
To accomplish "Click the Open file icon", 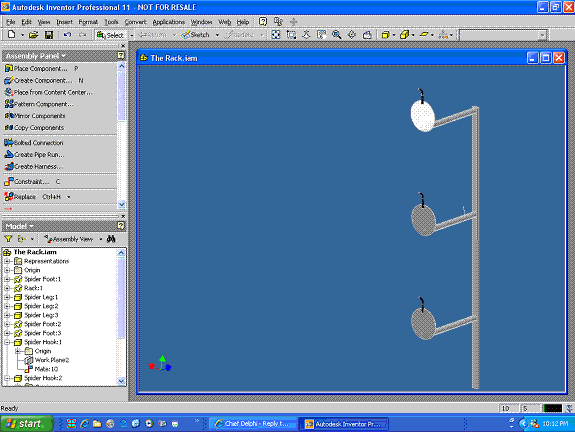I will 33,35.
